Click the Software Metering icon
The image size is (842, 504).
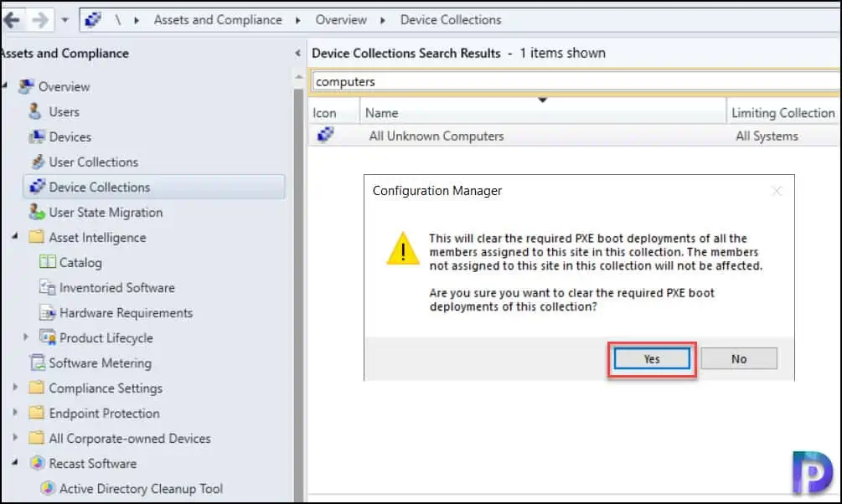tap(37, 363)
